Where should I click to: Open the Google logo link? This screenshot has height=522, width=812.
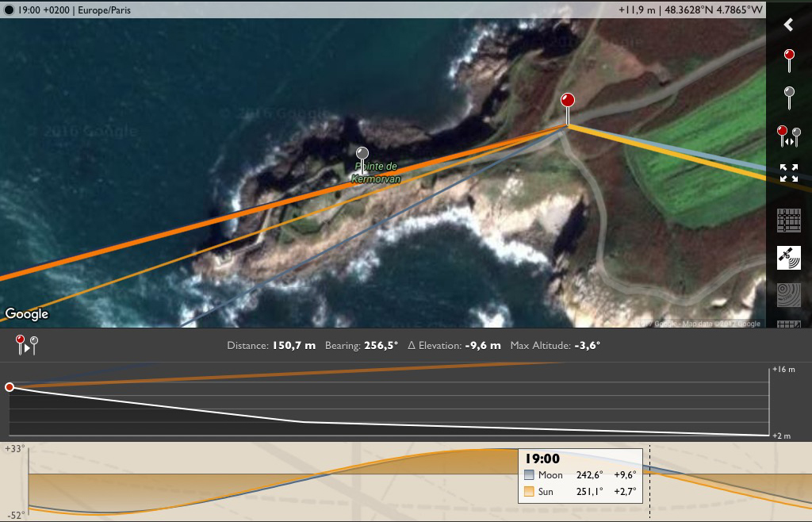pyautogui.click(x=27, y=314)
